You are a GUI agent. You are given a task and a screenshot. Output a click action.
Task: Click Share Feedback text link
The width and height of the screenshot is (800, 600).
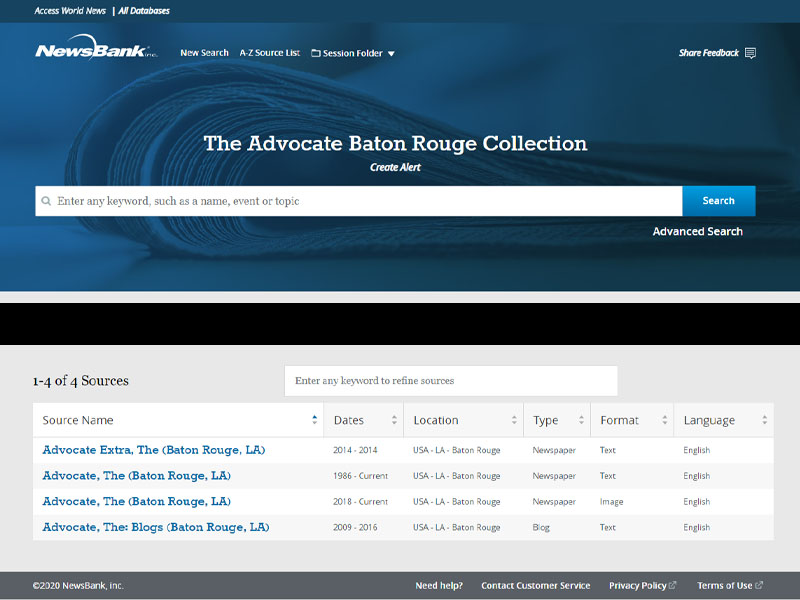[x=709, y=53]
